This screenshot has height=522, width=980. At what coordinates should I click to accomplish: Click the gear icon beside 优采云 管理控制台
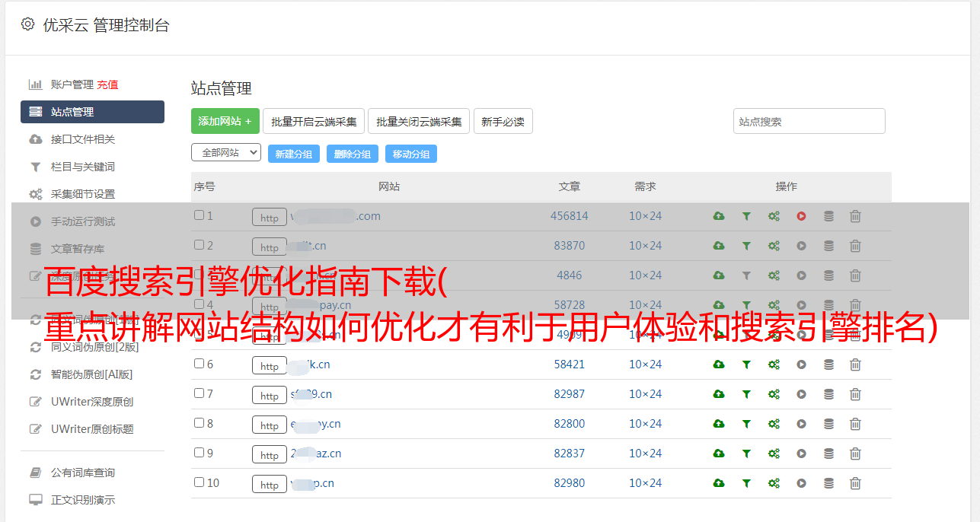27,24
